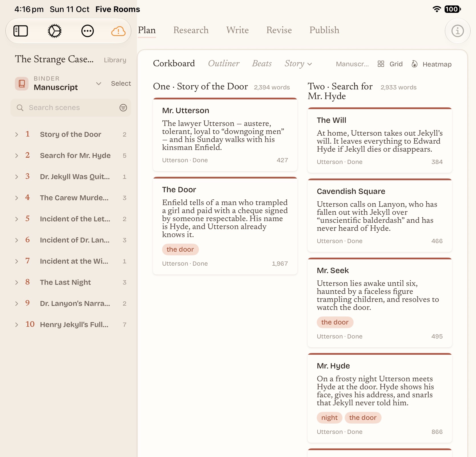Click the Grid layout icon
The image size is (476, 457).
pyautogui.click(x=381, y=64)
